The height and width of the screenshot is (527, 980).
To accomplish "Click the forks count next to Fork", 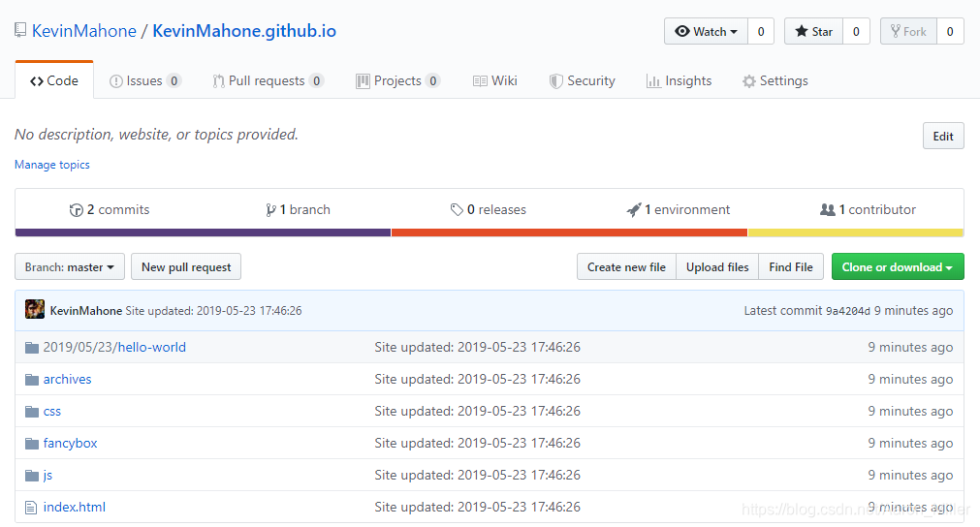I will (950, 31).
